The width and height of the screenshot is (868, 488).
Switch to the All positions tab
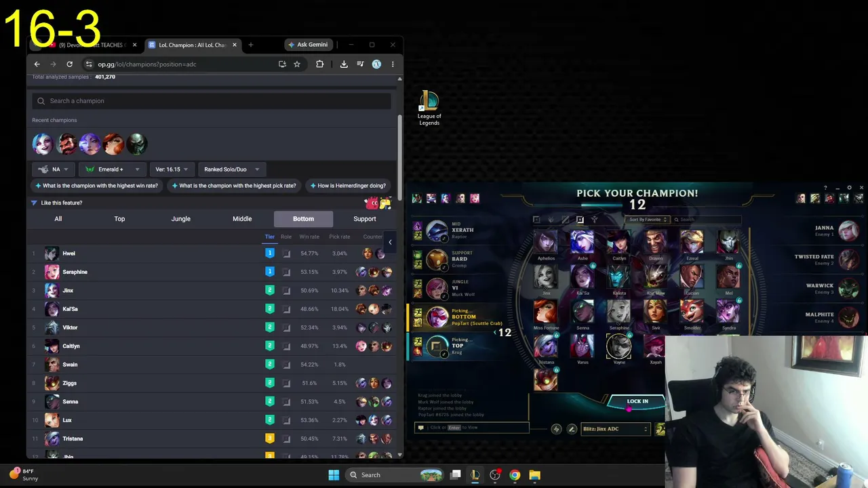[x=58, y=219]
